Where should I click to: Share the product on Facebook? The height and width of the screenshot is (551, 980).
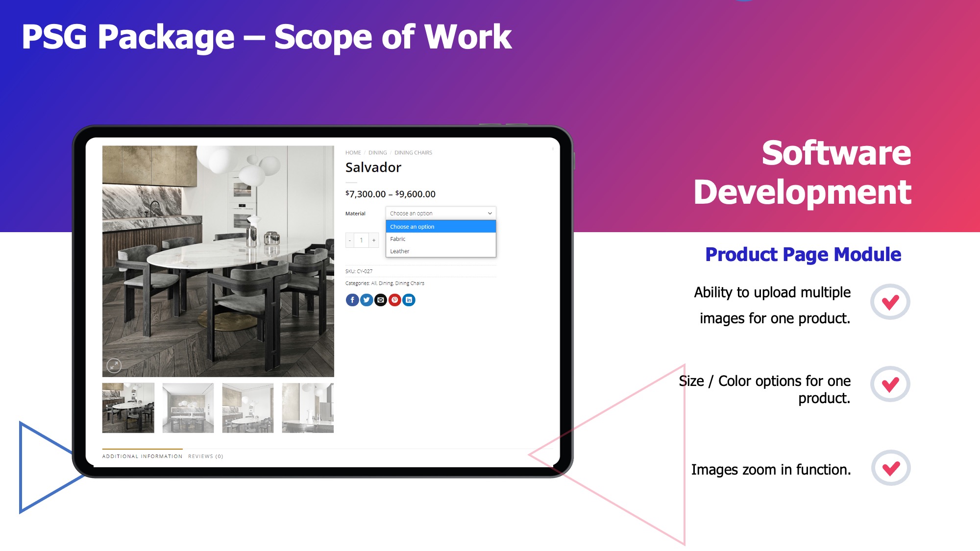[x=352, y=300]
